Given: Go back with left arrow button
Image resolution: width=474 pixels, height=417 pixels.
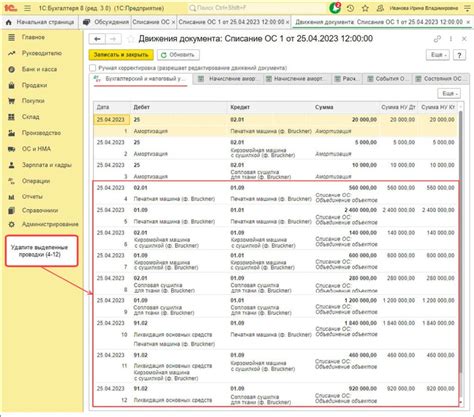Looking at the screenshot, I should coord(97,39).
